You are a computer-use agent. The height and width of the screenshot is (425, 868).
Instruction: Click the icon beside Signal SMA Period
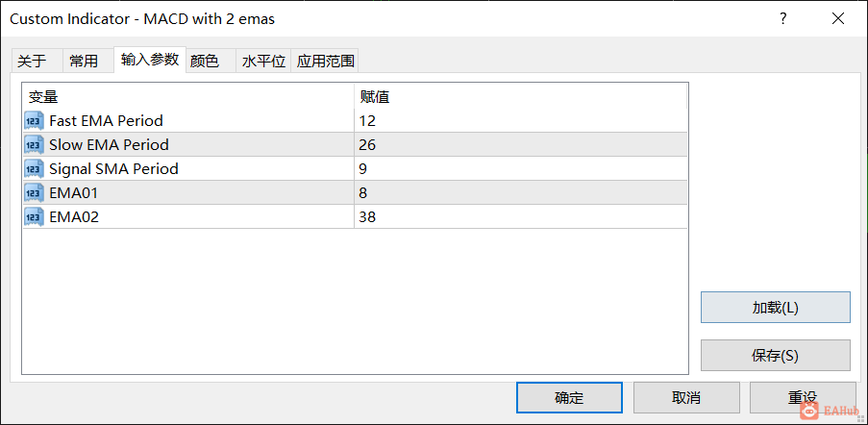pos(35,169)
